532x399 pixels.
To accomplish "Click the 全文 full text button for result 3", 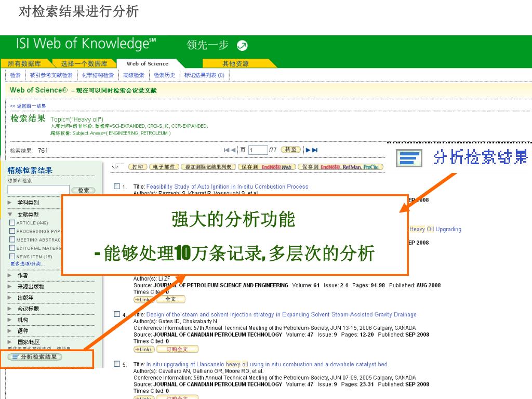I will point(170,299).
